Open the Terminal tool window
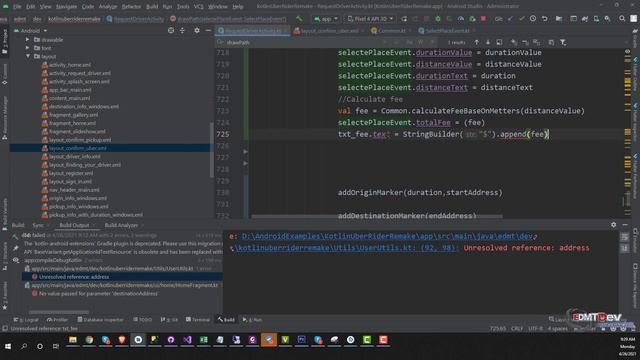Screen dimensions: 640x360 pyautogui.click(x=198, y=320)
